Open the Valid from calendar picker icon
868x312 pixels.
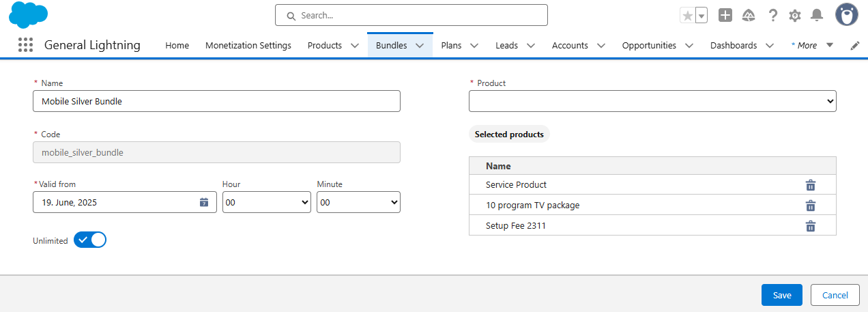coord(203,202)
